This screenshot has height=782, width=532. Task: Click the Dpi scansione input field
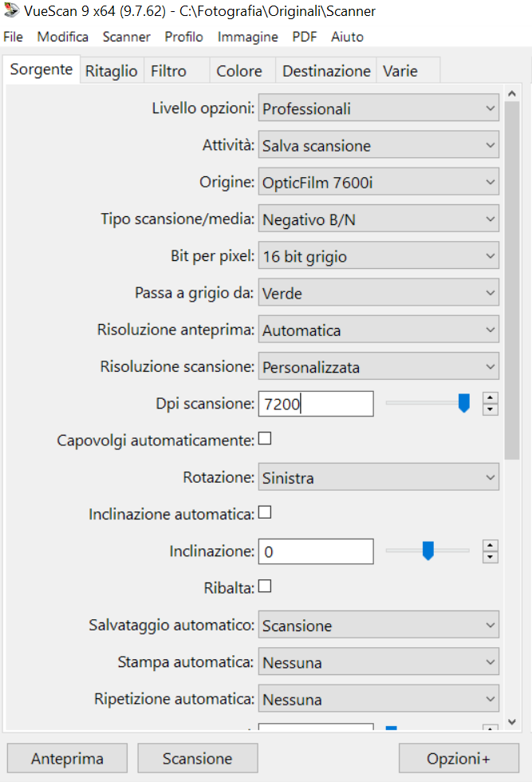coord(316,404)
